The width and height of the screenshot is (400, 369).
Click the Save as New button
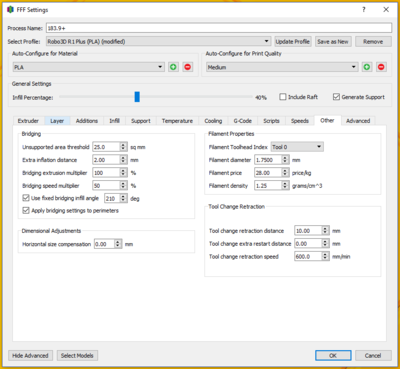(x=333, y=41)
